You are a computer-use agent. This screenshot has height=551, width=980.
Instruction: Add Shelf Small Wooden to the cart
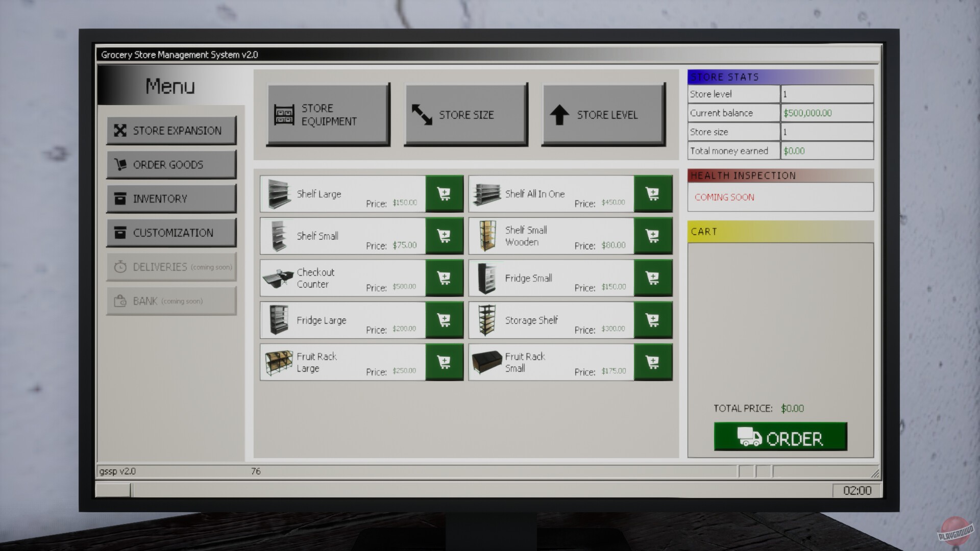tap(653, 236)
